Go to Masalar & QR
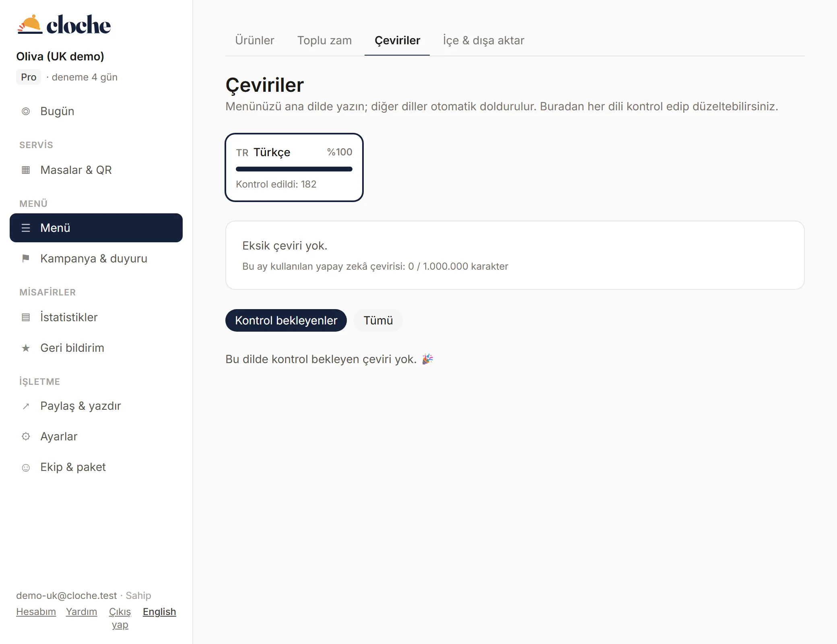The width and height of the screenshot is (837, 644). point(96,170)
